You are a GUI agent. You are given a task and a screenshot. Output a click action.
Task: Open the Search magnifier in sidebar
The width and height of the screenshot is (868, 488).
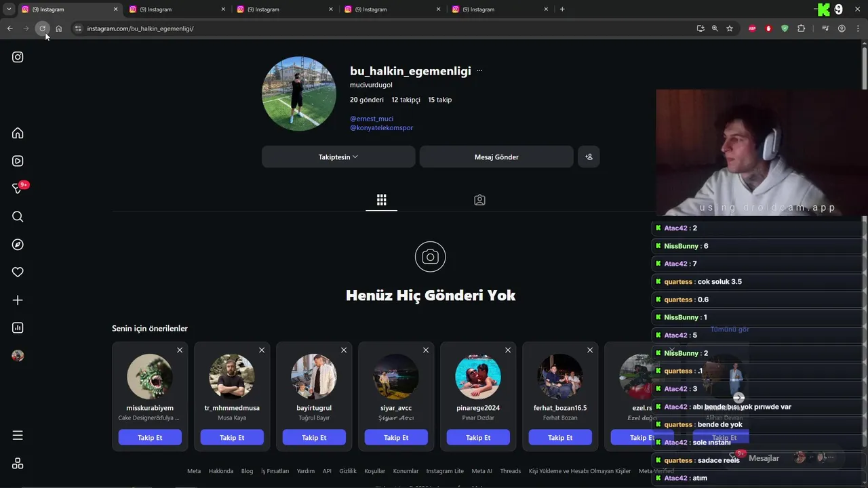(x=18, y=216)
